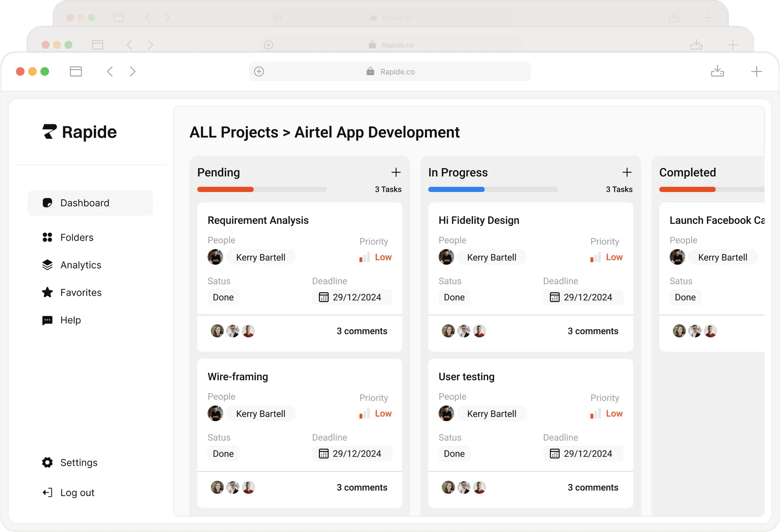This screenshot has height=532, width=780.
Task: Open Folders using its grid icon
Action: point(47,237)
